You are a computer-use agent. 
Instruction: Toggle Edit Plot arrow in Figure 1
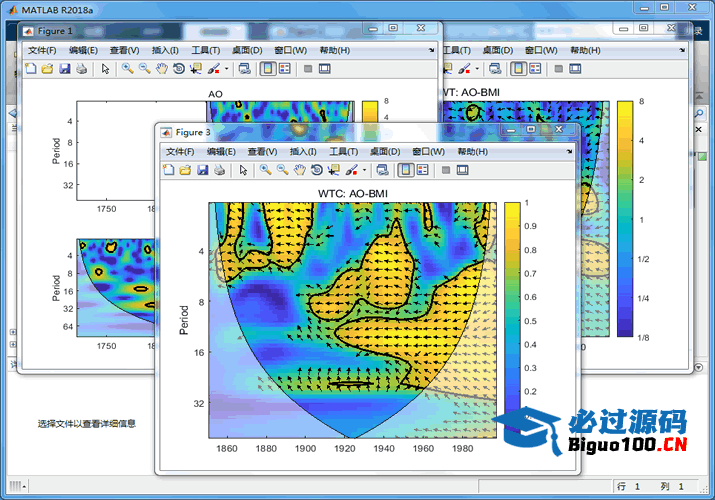(x=104, y=69)
